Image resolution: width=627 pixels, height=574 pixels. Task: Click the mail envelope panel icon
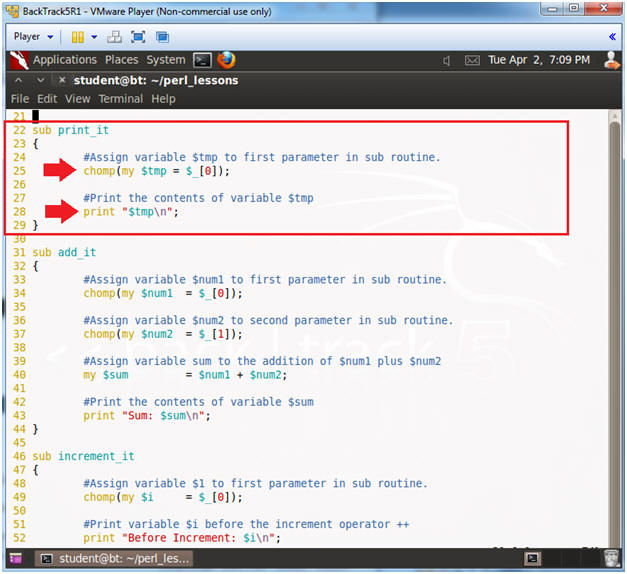(x=472, y=60)
